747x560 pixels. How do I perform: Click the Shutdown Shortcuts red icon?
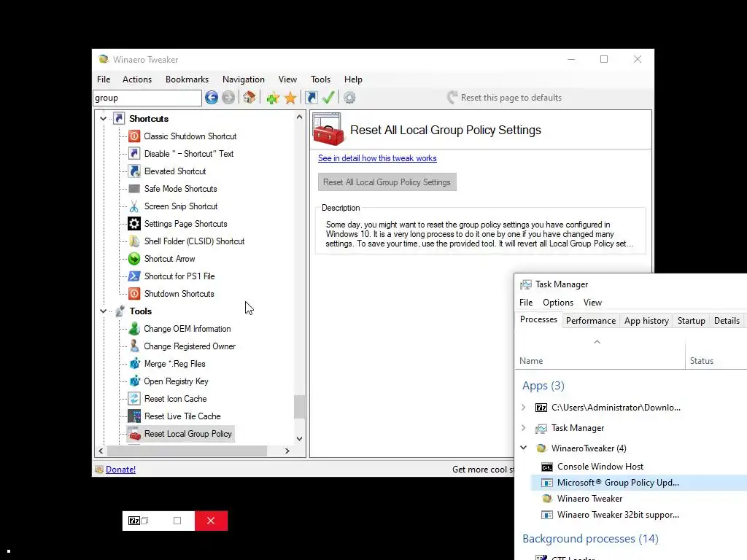(x=134, y=294)
